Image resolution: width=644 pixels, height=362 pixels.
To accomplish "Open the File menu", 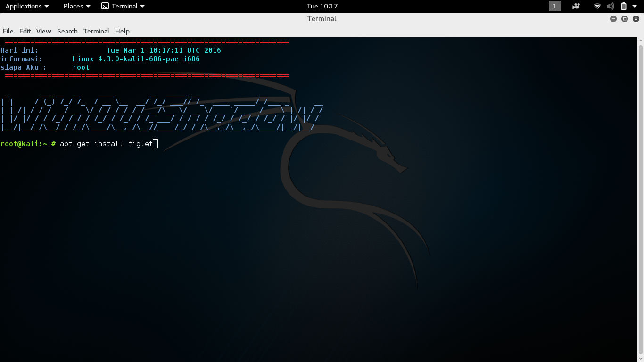I will (8, 31).
